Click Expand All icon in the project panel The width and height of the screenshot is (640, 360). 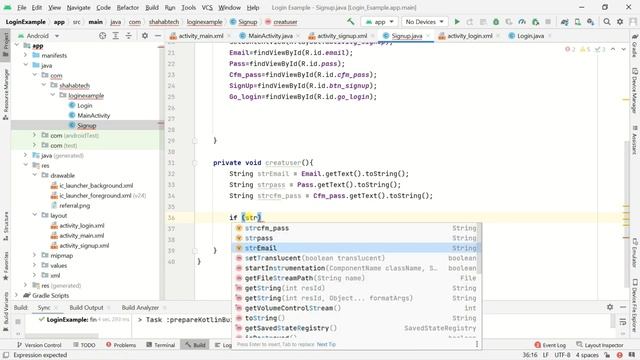(x=116, y=36)
